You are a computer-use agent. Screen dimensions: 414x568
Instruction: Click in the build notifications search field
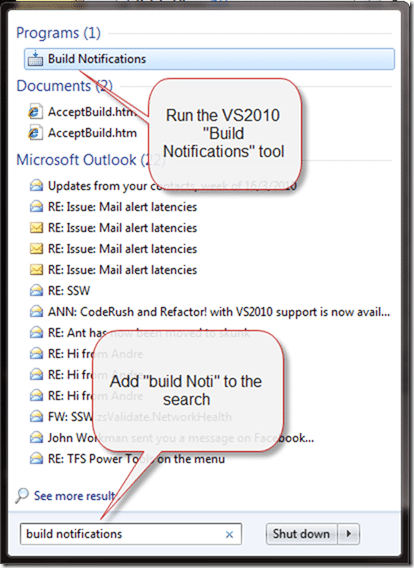point(131,534)
